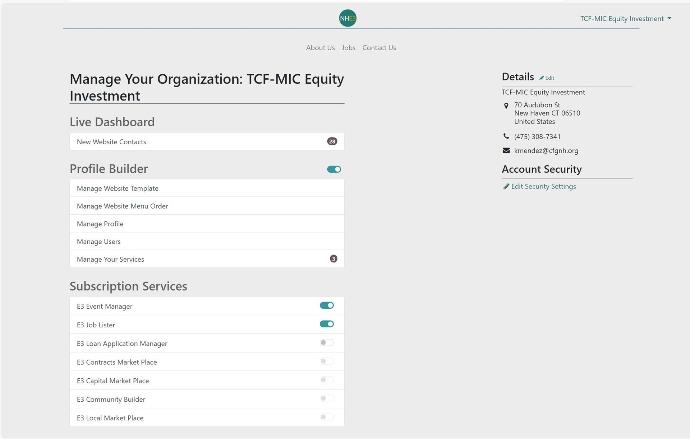690x439 pixels.
Task: Click the Manage Your Services count badge
Action: (x=334, y=259)
